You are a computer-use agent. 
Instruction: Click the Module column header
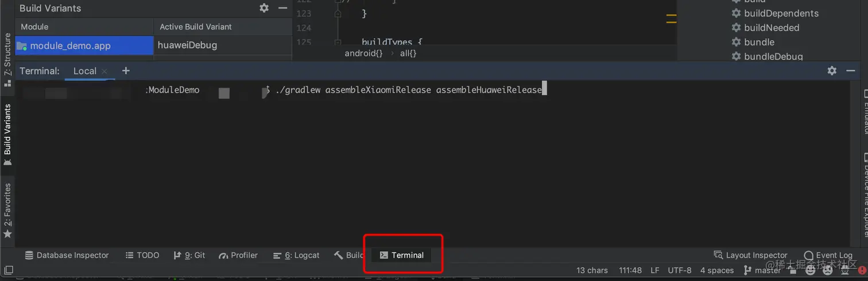tap(84, 27)
